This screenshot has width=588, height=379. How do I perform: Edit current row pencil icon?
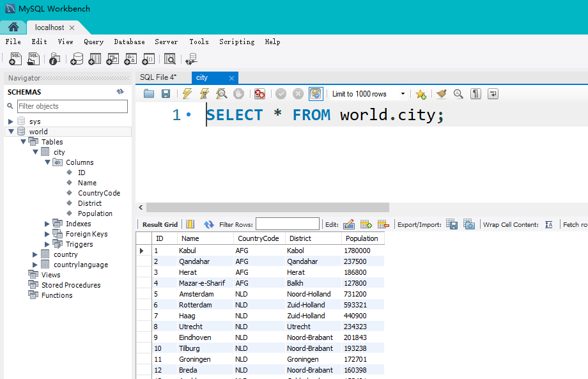point(349,224)
